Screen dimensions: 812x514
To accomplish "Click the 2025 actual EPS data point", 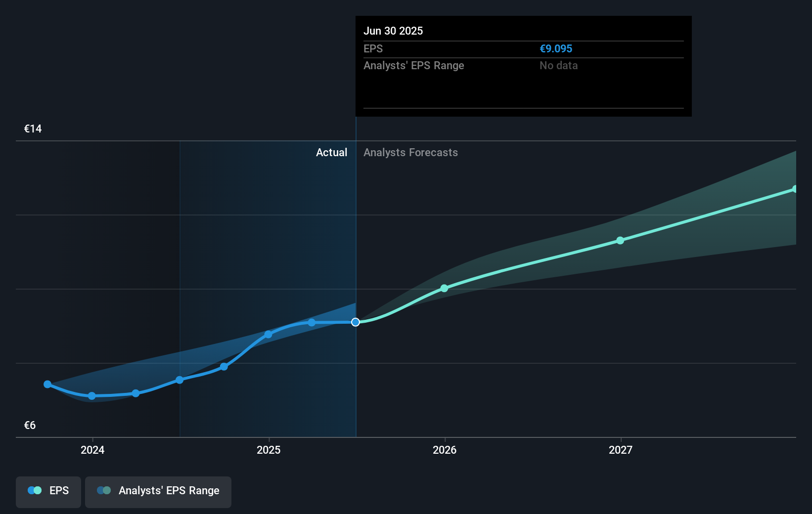I will [x=268, y=335].
